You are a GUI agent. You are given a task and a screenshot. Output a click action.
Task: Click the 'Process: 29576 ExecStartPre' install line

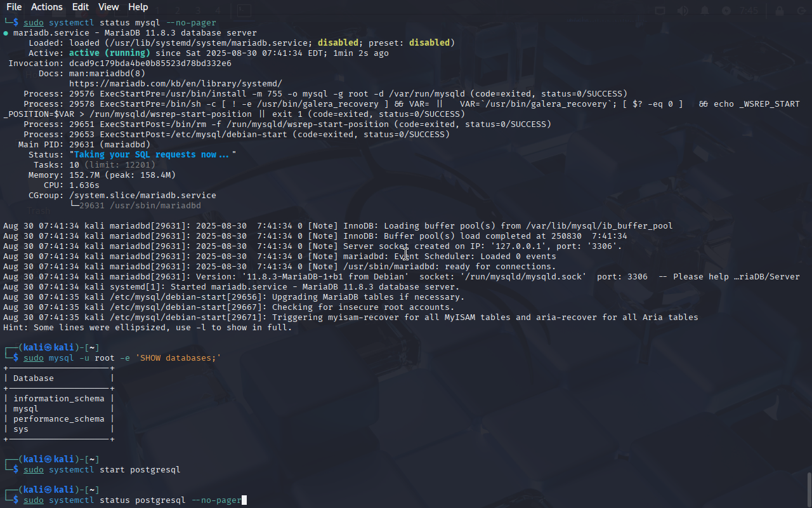(325, 94)
